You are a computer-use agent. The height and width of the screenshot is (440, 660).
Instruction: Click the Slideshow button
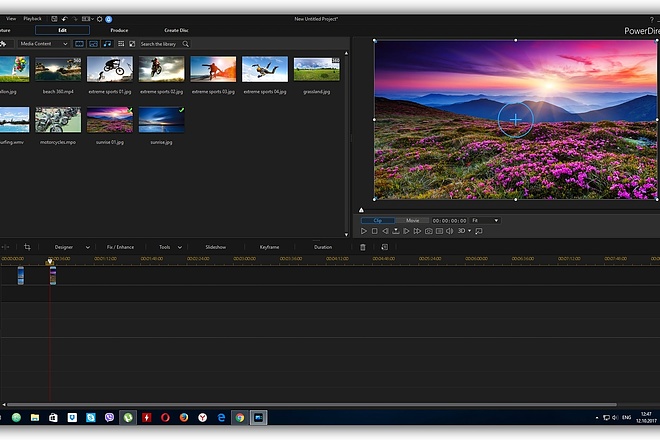[x=216, y=247]
